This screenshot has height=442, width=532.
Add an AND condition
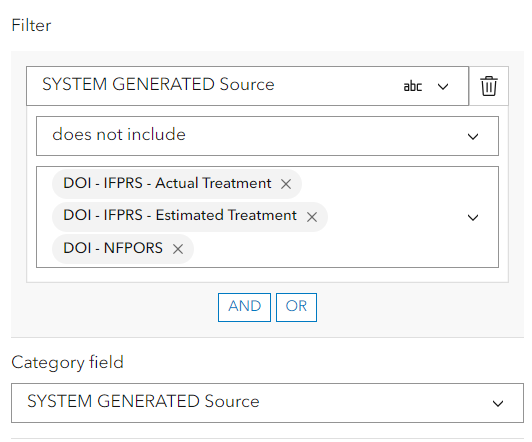pos(244,307)
